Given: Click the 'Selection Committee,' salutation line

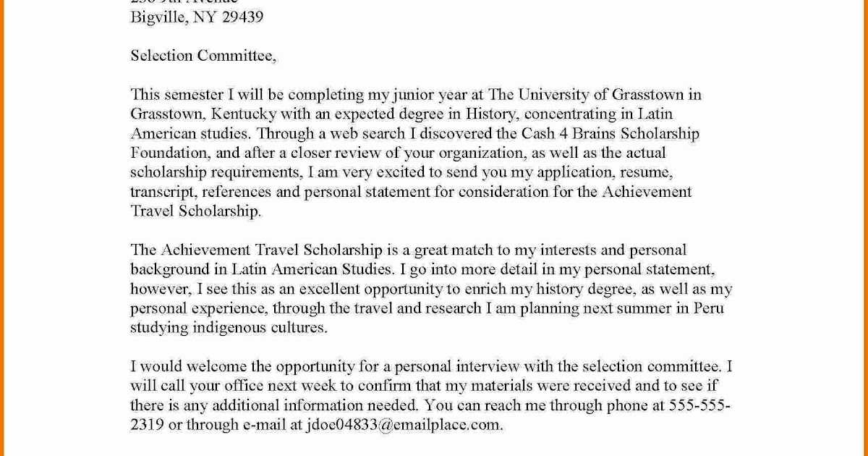Looking at the screenshot, I should (203, 56).
